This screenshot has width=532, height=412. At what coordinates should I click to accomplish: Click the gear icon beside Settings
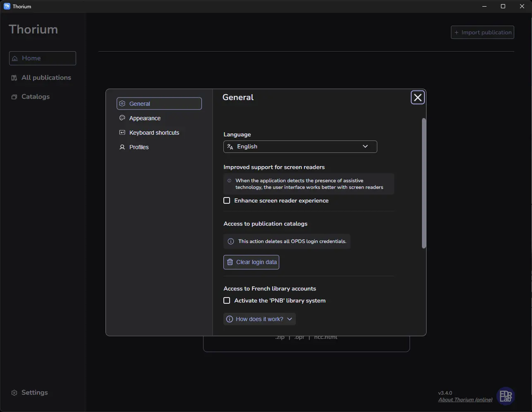point(14,393)
